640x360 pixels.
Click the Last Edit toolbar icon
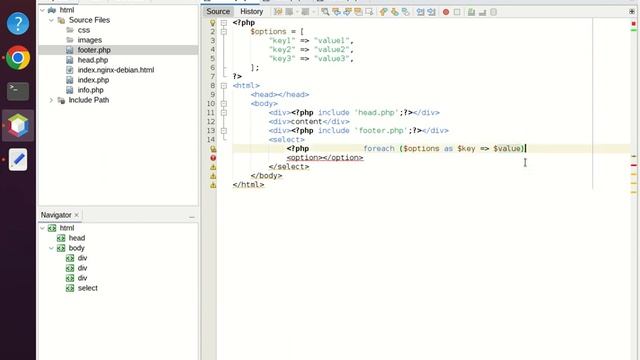pos(278,12)
